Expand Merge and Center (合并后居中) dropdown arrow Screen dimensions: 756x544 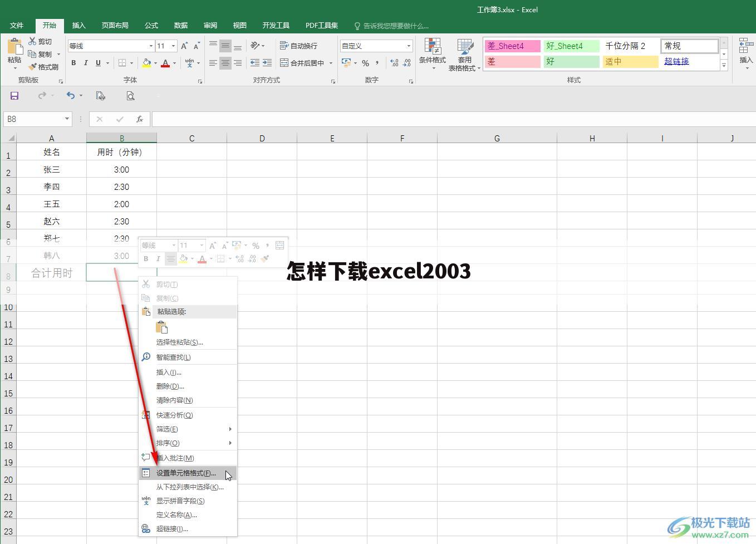click(331, 63)
